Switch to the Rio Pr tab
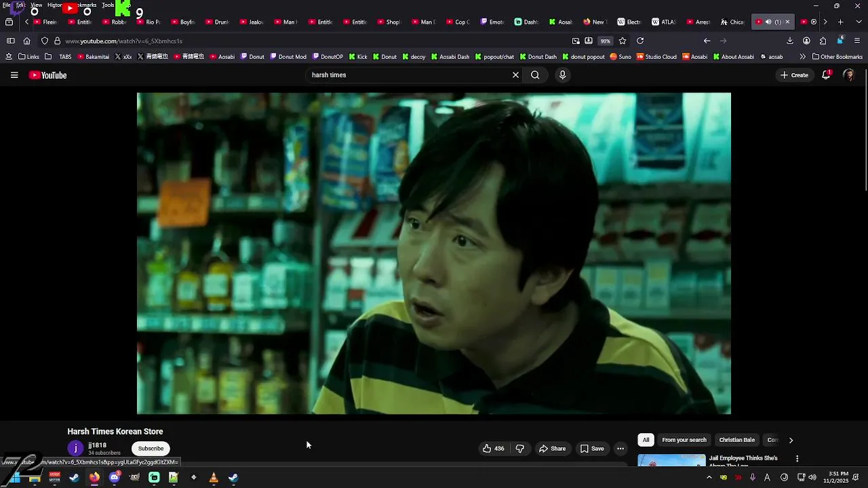The image size is (868, 488). pyautogui.click(x=148, y=22)
